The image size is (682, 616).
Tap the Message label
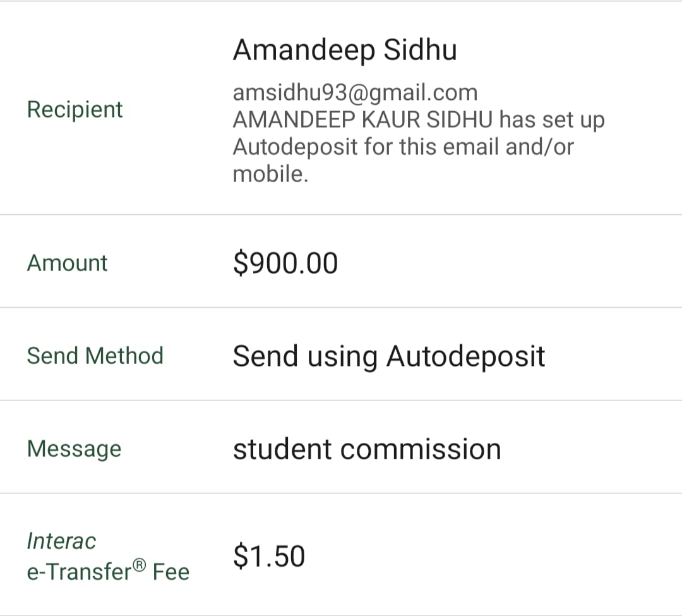point(75,449)
